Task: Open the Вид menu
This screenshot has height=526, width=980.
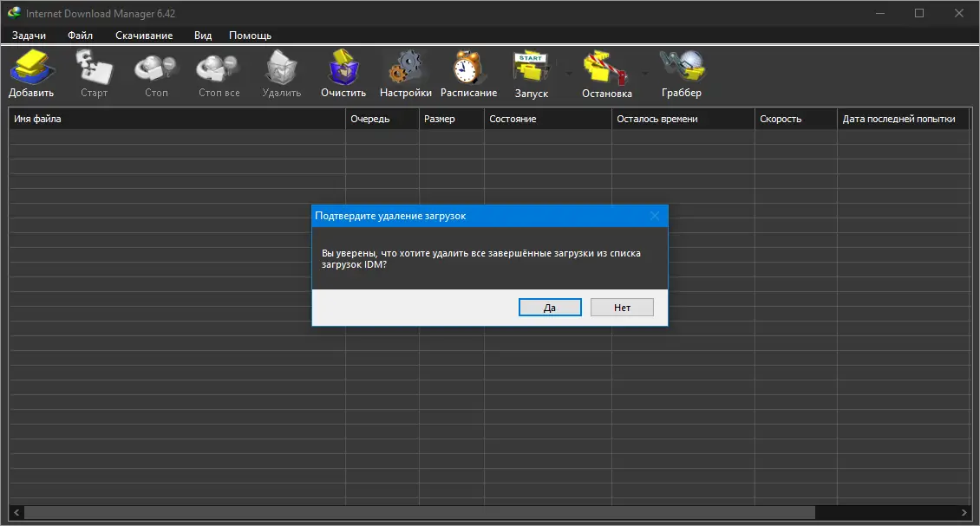Action: (202, 36)
